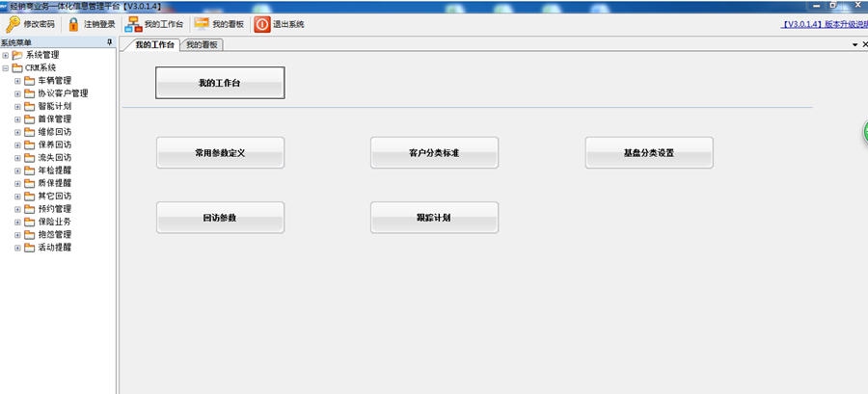
Task: Select the 其它回访 tree label
Action: coord(55,197)
